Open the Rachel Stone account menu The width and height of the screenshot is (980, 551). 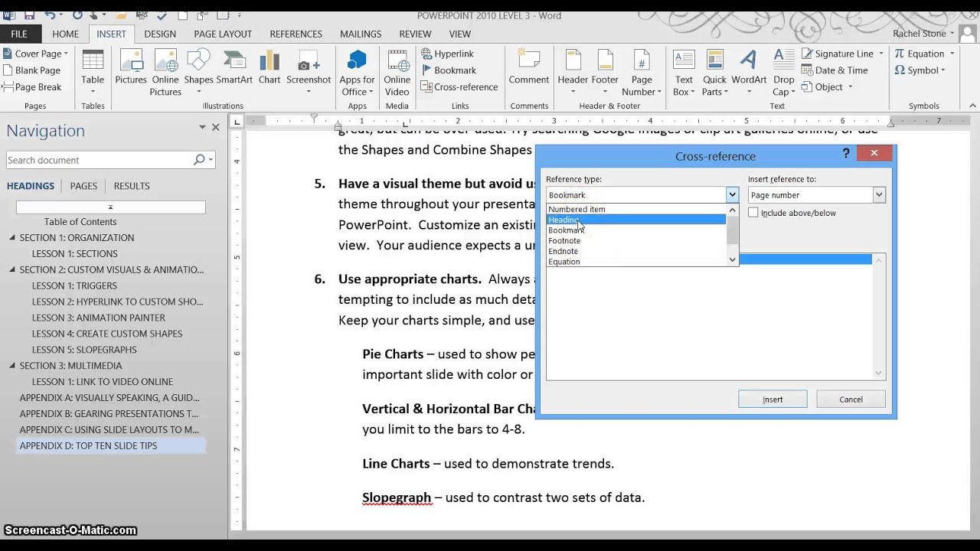[923, 34]
